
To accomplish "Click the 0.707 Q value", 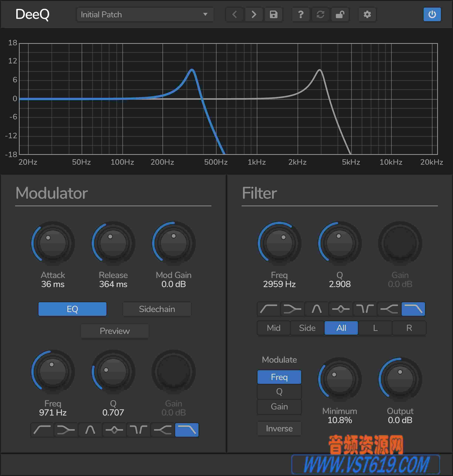I will point(113,413).
